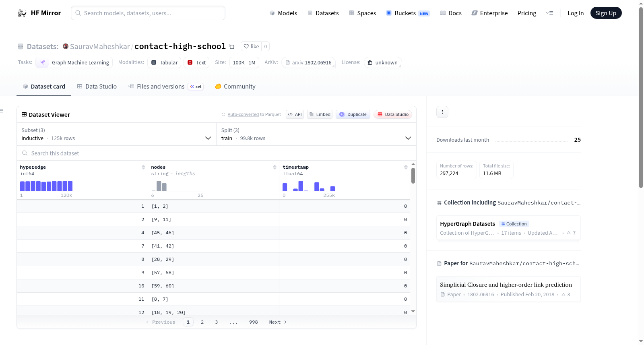Select the Tabular modality tag
The image size is (644, 345).
(164, 62)
